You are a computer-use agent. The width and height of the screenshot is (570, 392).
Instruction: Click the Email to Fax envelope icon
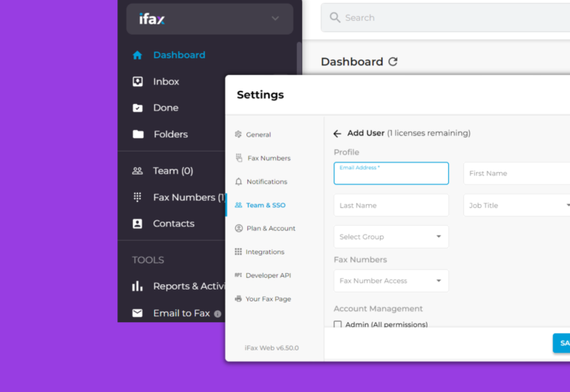coord(137,313)
